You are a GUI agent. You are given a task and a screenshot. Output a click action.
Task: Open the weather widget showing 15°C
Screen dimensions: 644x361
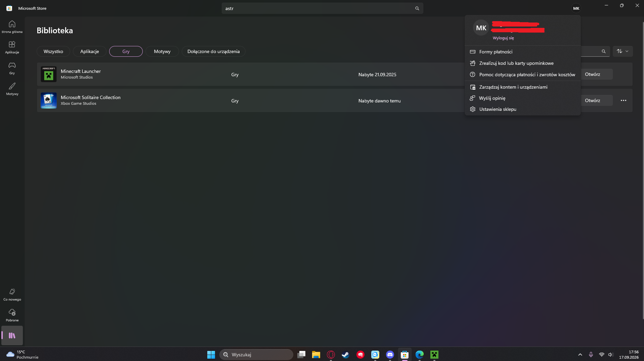click(x=22, y=354)
